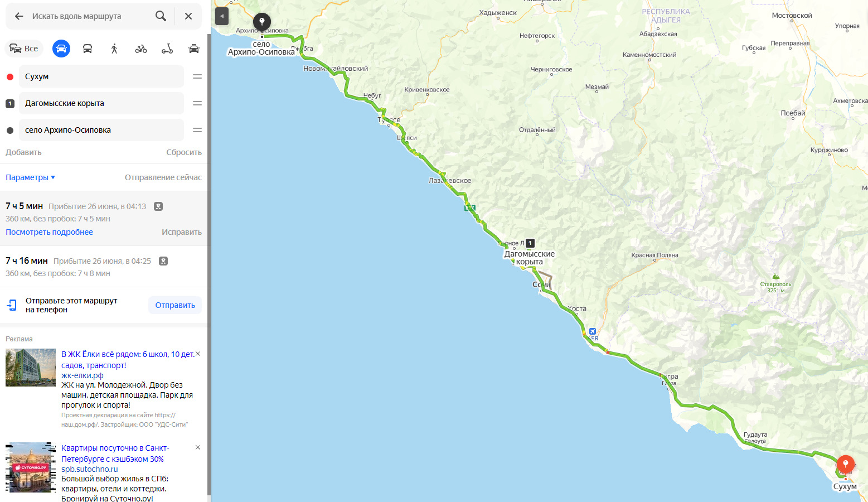Screen dimensions: 868x502
Task: Edit the Дагомысские корыта waypoint field
Action: pyautogui.click(x=101, y=103)
